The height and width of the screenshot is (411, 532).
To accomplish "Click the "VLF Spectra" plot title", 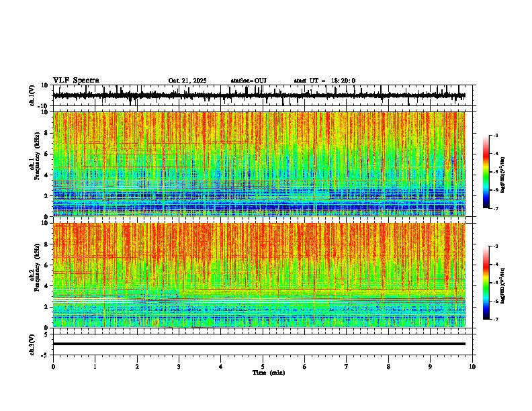I will [76, 80].
